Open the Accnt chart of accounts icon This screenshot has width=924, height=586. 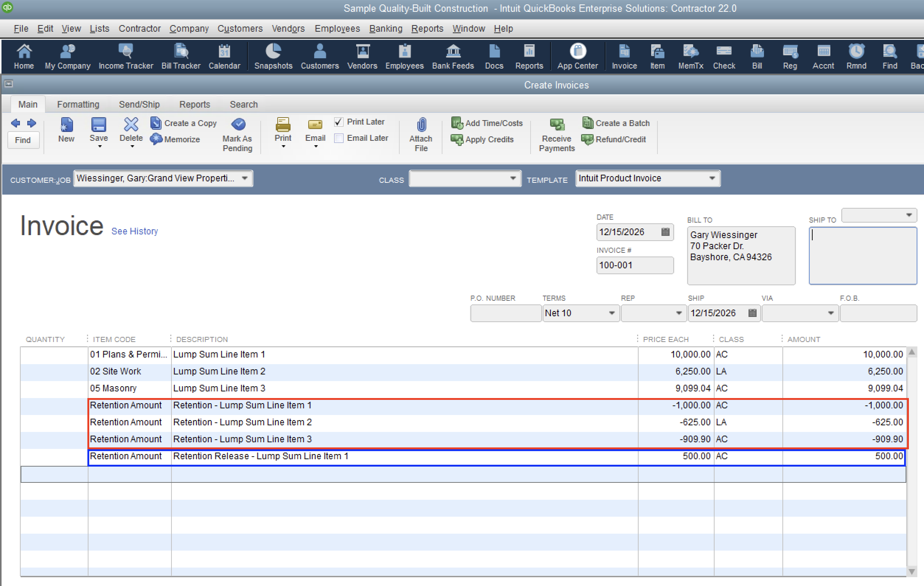[x=823, y=56]
